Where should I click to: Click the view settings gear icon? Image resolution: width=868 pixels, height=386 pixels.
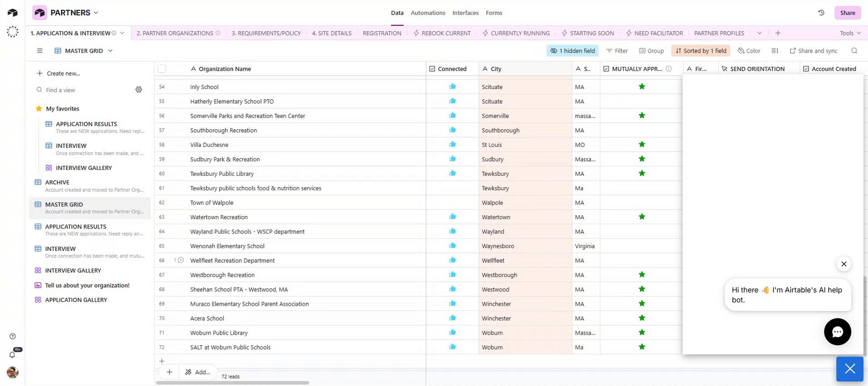pyautogui.click(x=139, y=90)
